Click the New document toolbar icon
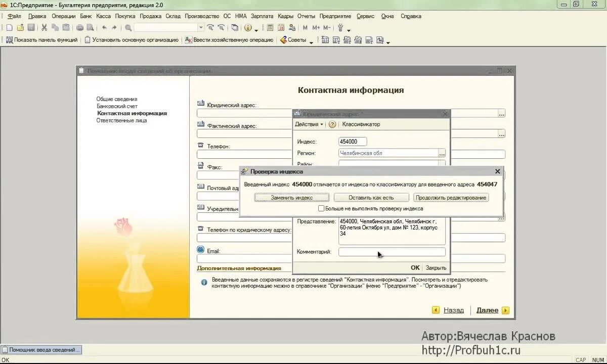 point(9,28)
